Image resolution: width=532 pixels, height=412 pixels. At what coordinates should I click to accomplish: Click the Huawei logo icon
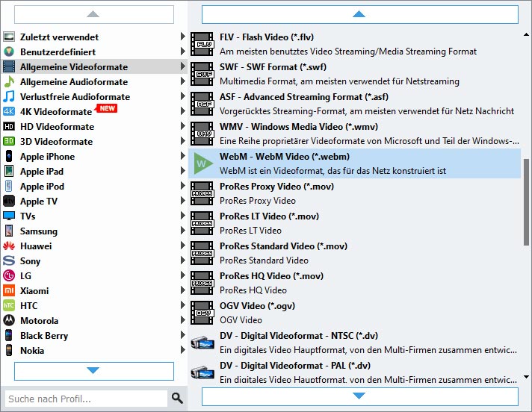pyautogui.click(x=9, y=246)
